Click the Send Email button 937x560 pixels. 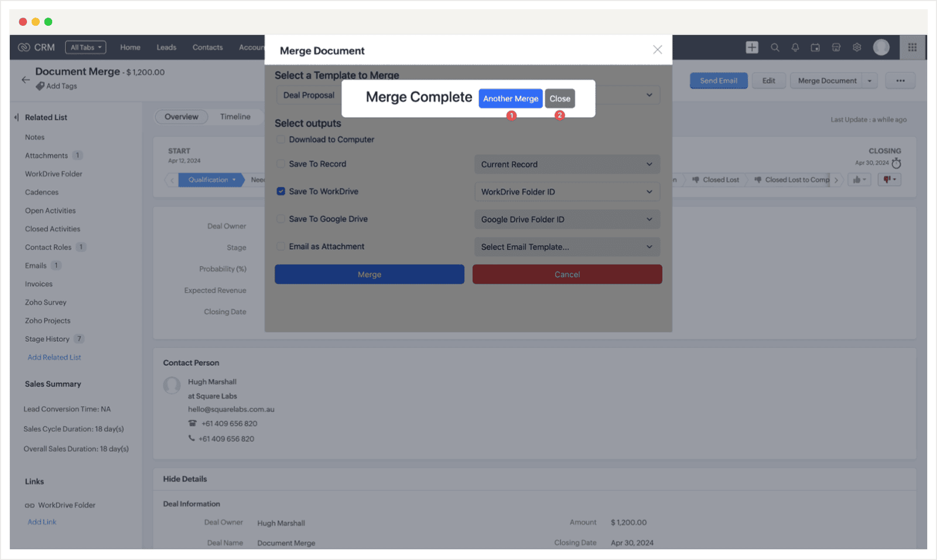click(x=719, y=81)
